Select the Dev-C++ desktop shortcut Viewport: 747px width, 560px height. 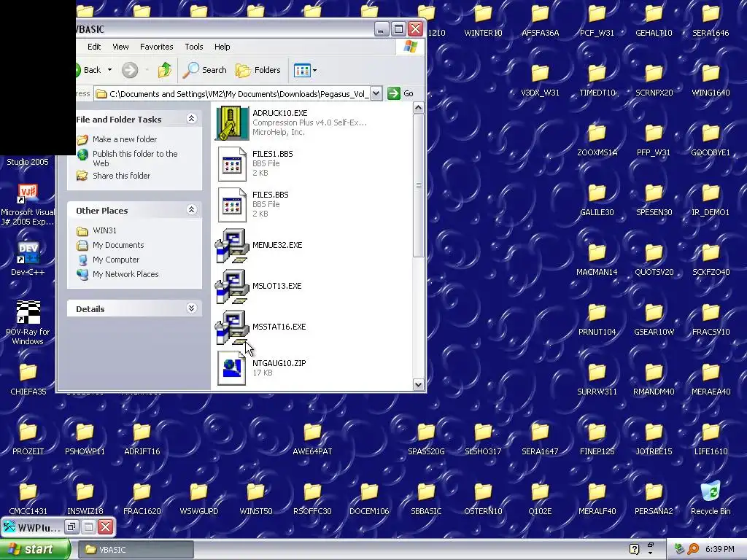tap(28, 259)
